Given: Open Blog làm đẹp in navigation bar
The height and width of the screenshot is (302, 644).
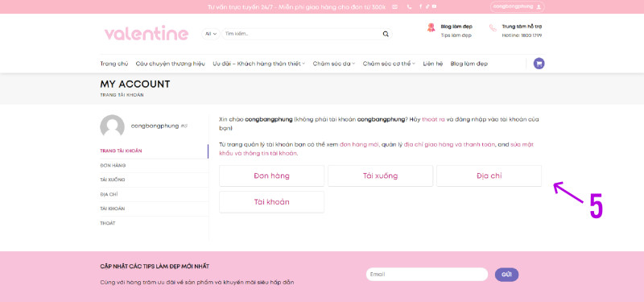Looking at the screenshot, I should coord(469,64).
